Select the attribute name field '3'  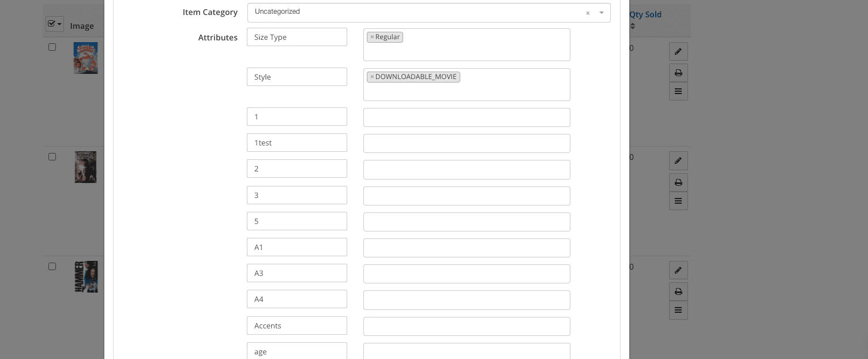297,195
